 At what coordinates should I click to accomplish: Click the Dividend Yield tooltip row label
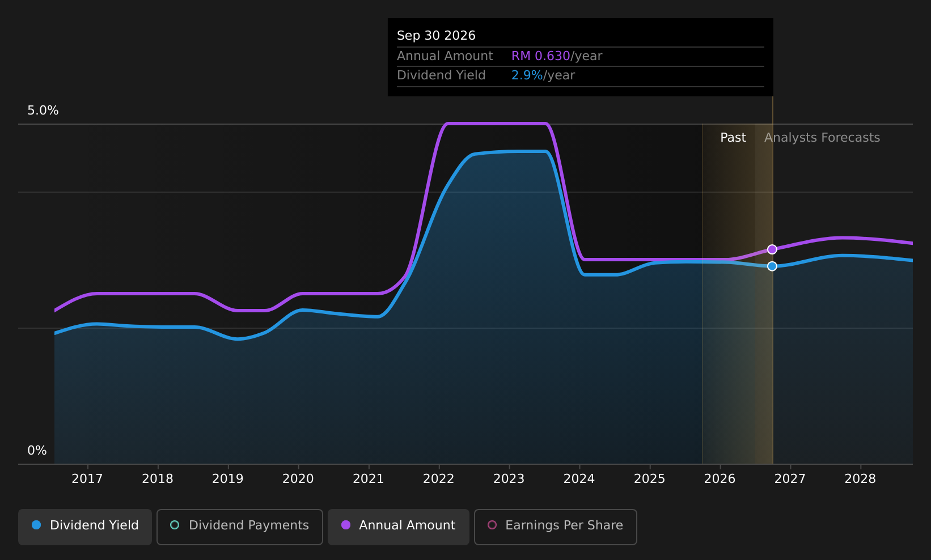coord(441,75)
